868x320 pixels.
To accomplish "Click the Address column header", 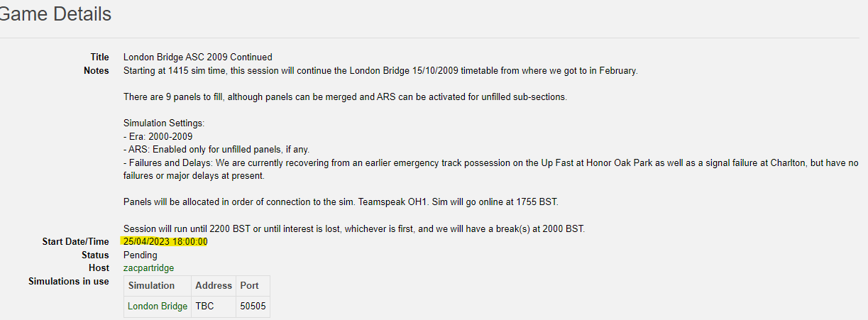I will (214, 285).
